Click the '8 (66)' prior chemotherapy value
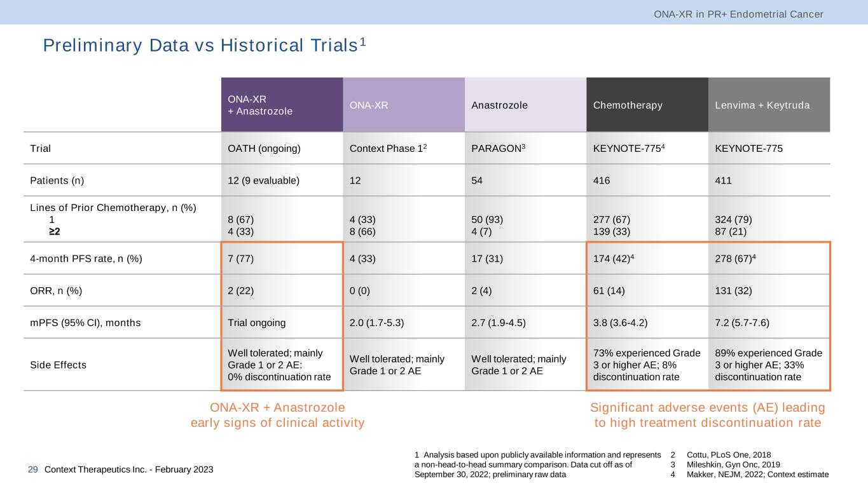868x488 pixels. tap(363, 231)
